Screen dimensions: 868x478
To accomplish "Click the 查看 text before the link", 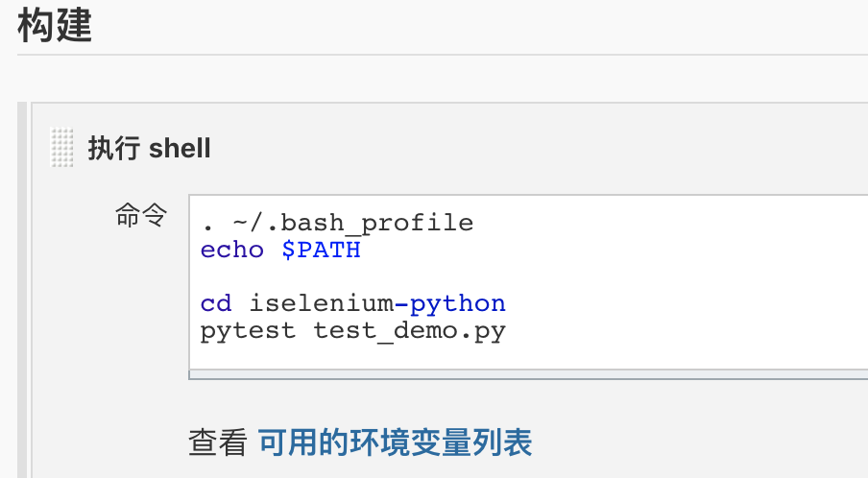I will point(218,442).
